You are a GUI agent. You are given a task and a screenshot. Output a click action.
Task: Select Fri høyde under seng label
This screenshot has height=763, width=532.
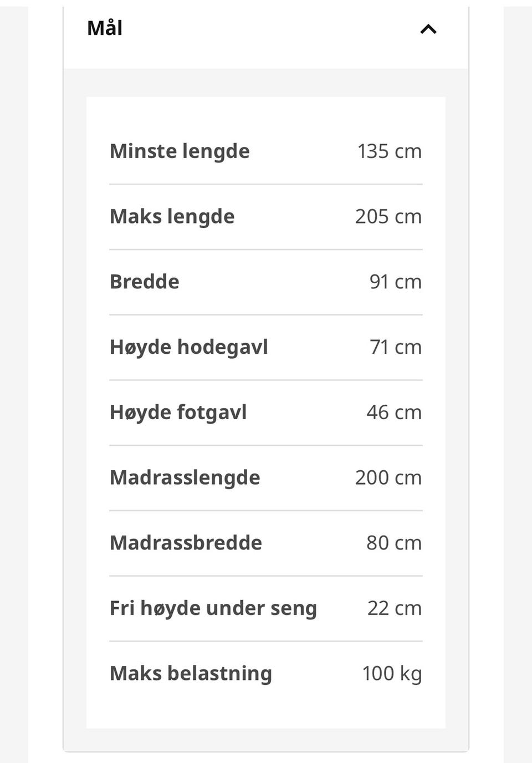[x=213, y=608]
